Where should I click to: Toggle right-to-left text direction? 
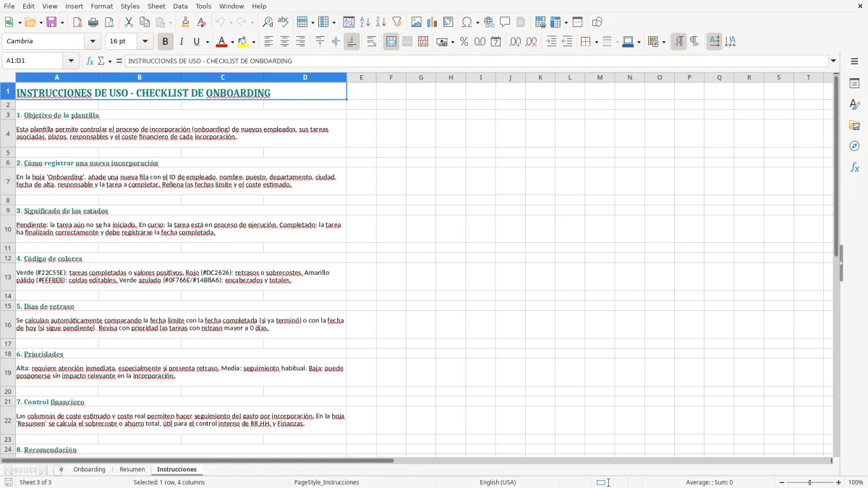pyautogui.click(x=694, y=42)
